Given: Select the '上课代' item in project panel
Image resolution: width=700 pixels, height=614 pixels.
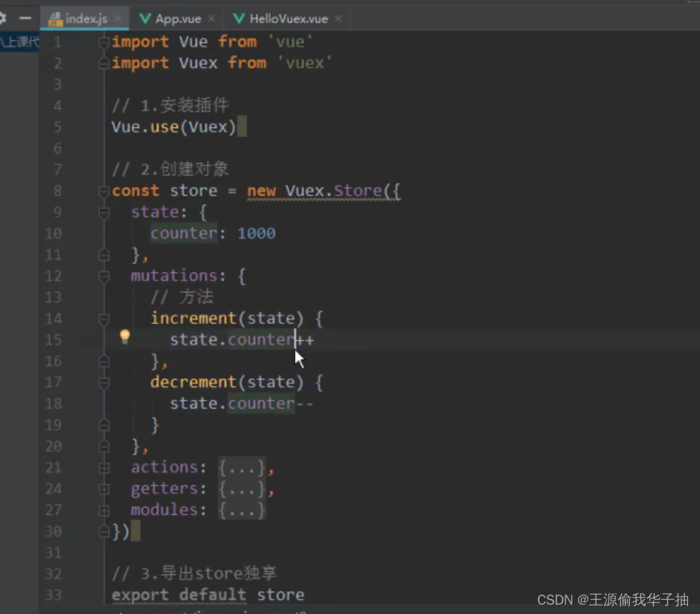Looking at the screenshot, I should click(19, 42).
